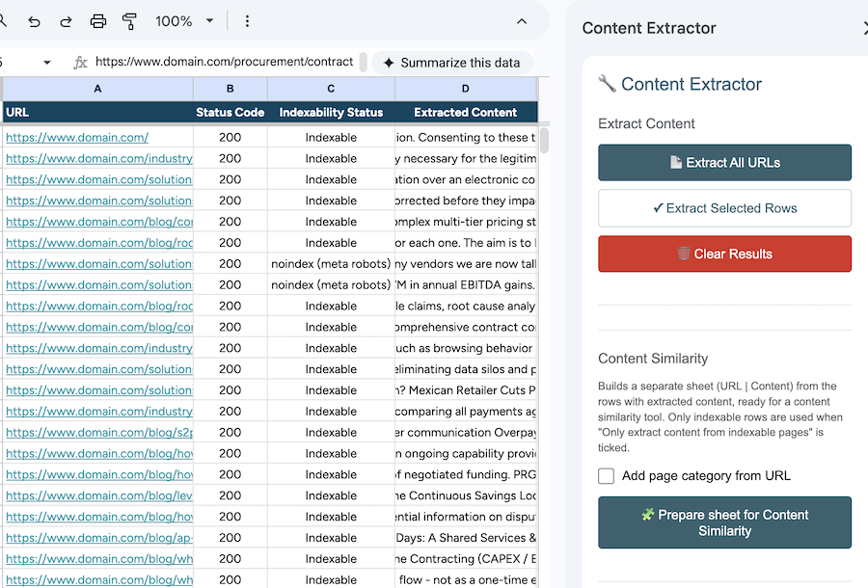The image size is (868, 588).
Task: Select column B header
Action: click(x=231, y=89)
